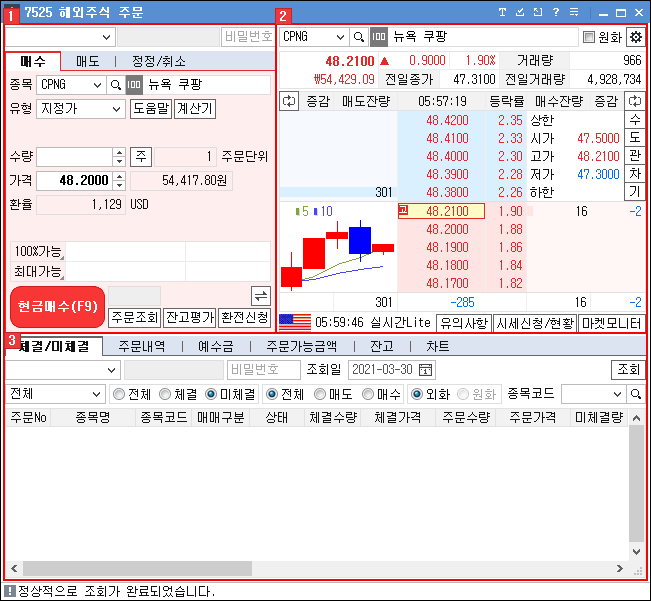Click the 잔고평가 button
Image resolution: width=651 pixels, height=601 pixels.
tap(190, 318)
